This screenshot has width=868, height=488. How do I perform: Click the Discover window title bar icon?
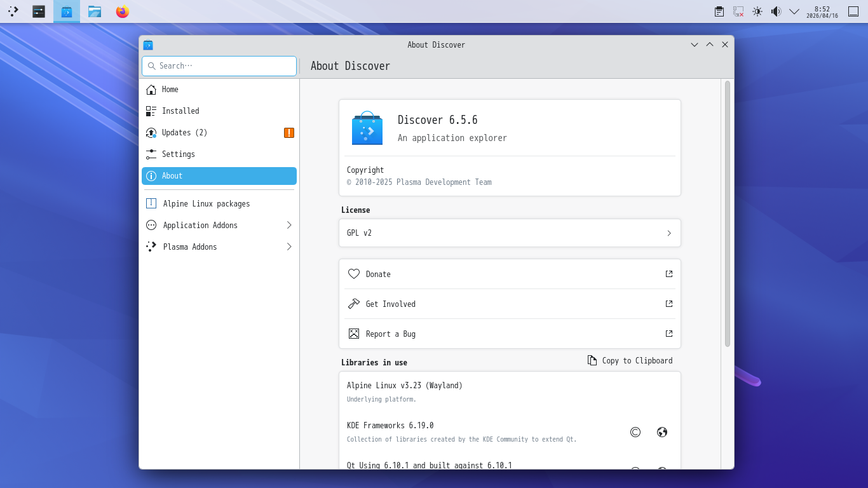(148, 45)
